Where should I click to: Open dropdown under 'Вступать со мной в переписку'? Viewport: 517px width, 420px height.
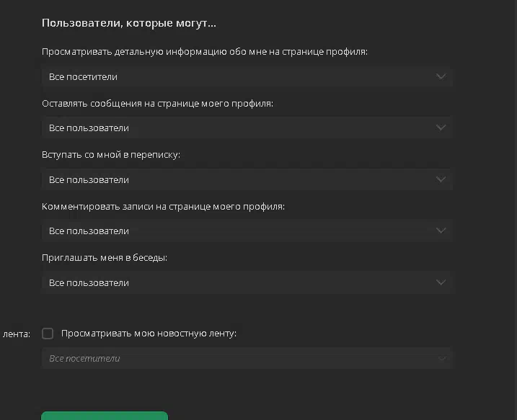coord(247,179)
